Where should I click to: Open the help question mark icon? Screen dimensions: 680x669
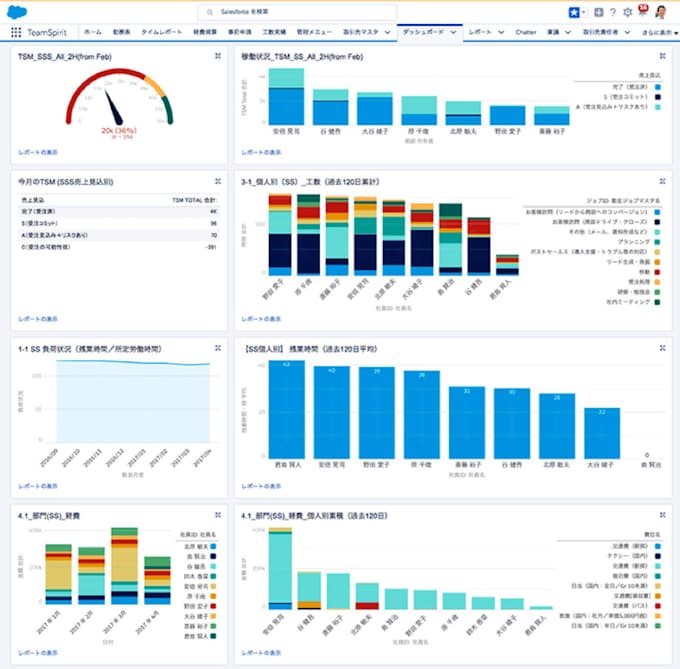(x=612, y=12)
